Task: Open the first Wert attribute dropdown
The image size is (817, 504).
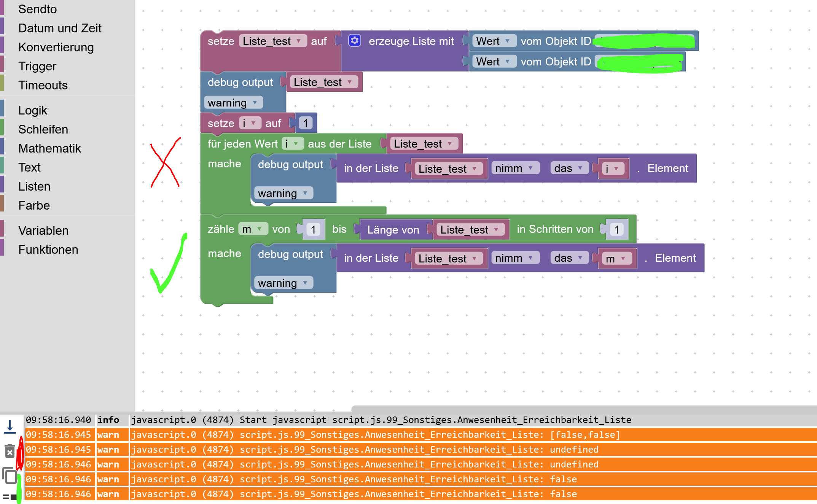Action: [x=493, y=41]
